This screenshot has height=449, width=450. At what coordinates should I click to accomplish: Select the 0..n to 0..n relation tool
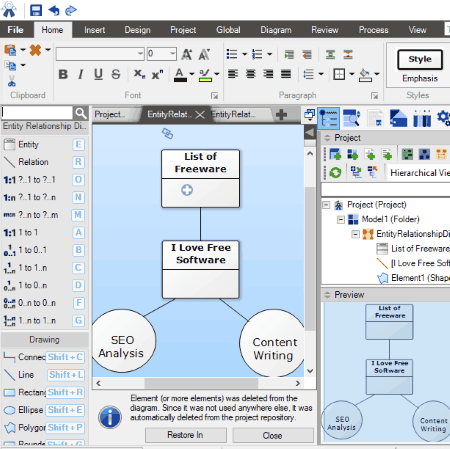[44, 303]
